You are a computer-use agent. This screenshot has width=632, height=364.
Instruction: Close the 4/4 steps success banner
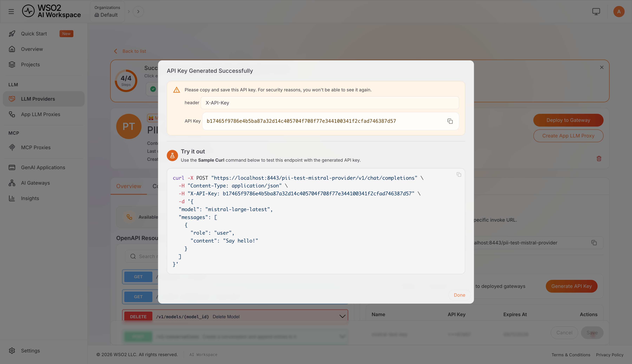click(601, 68)
